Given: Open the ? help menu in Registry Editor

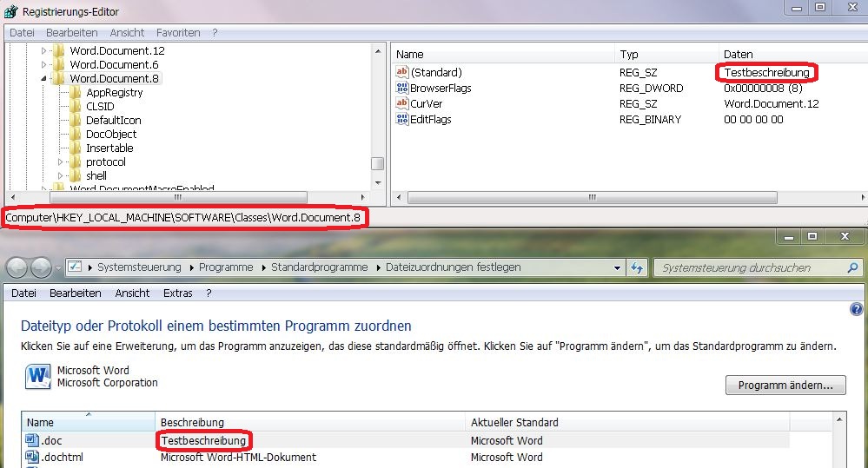Looking at the screenshot, I should coord(215,33).
